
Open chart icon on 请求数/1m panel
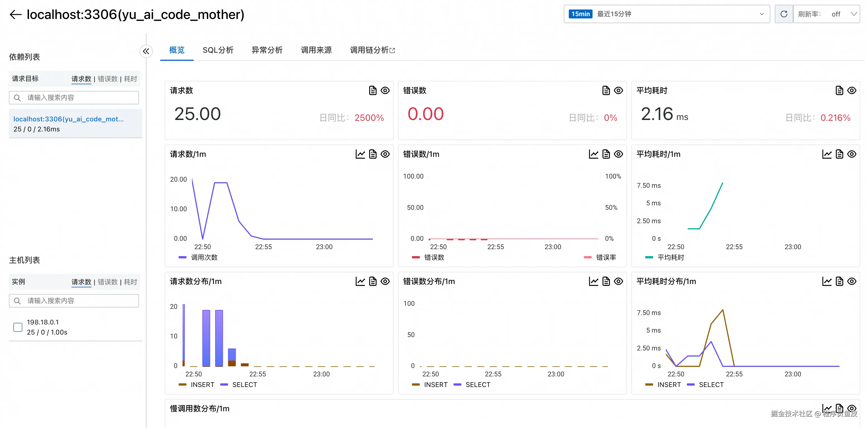coord(360,154)
